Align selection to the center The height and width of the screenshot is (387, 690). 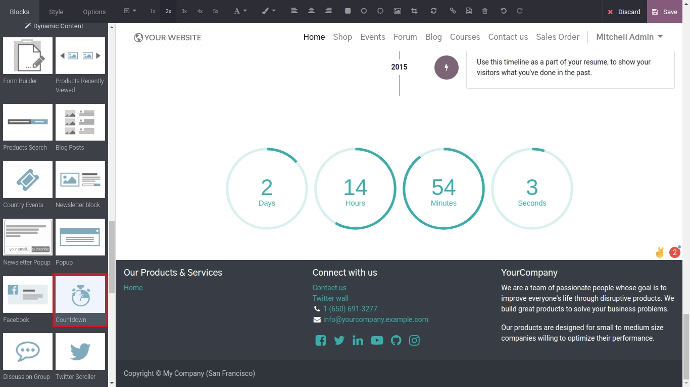(x=311, y=11)
